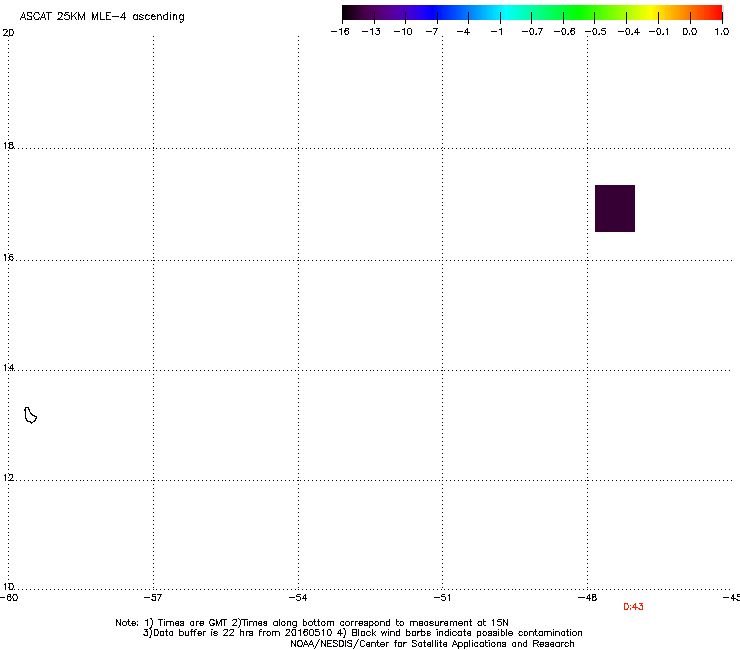Click longitude label -60

(9, 598)
